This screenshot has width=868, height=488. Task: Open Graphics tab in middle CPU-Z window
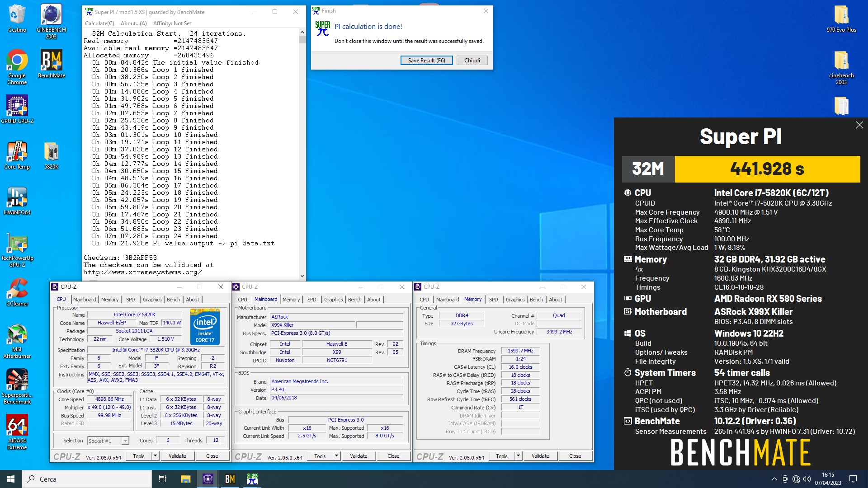click(333, 300)
